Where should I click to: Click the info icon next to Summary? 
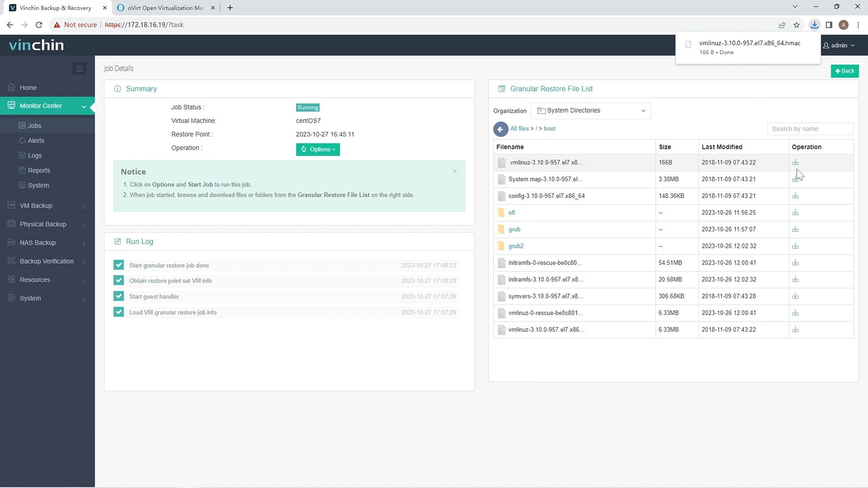click(118, 89)
